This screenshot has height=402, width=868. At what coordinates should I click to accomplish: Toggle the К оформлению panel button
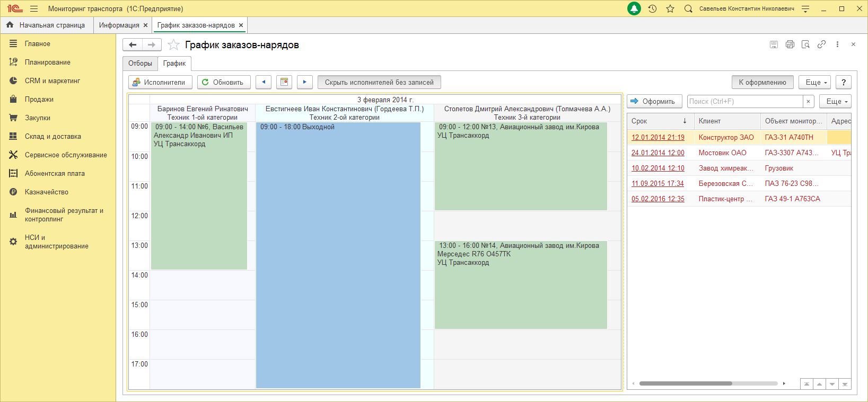[762, 82]
